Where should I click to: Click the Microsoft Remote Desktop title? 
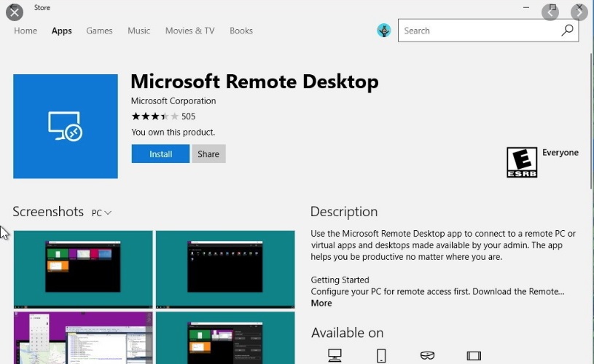pos(254,82)
